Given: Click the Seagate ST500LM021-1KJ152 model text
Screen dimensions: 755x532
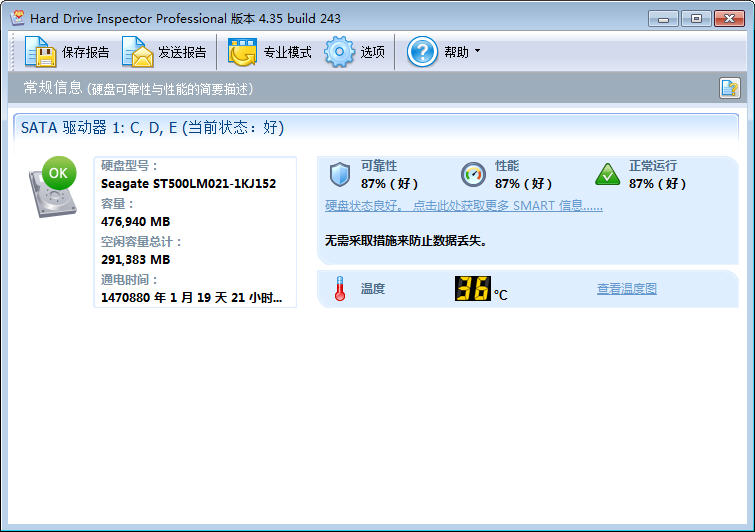Looking at the screenshot, I should coord(188,184).
